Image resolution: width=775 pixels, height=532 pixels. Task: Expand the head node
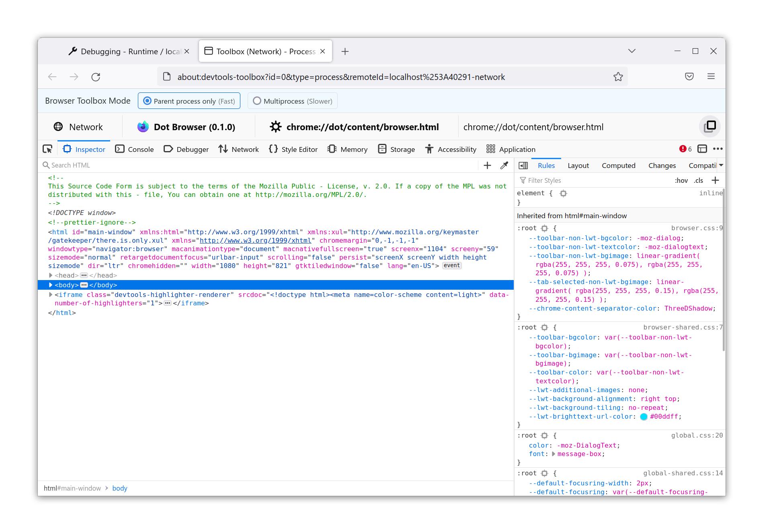pyautogui.click(x=51, y=275)
